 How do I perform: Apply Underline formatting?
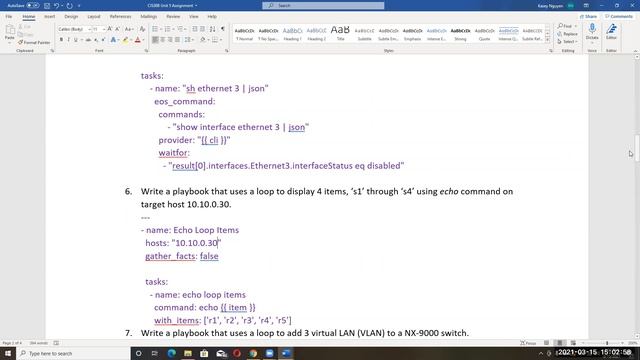tap(76, 40)
